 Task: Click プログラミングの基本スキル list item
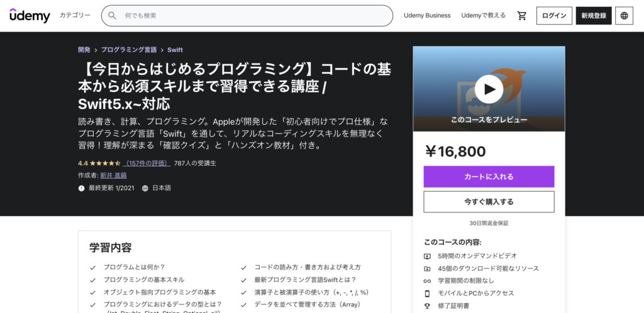click(x=144, y=280)
